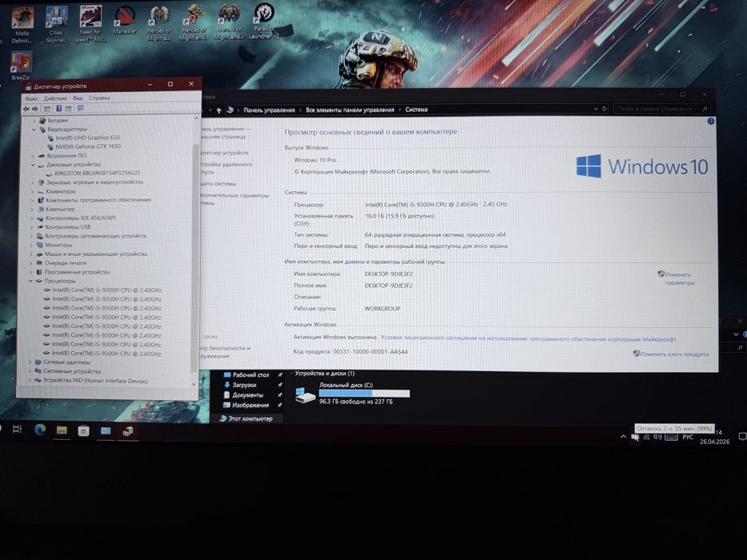Click Device Manager icon on taskbar

pos(127,431)
